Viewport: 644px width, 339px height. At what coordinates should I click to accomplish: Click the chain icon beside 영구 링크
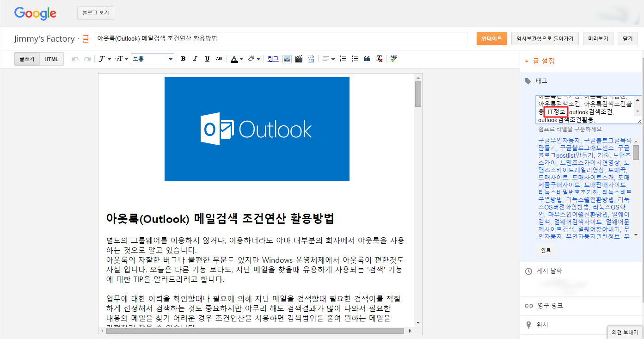528,306
